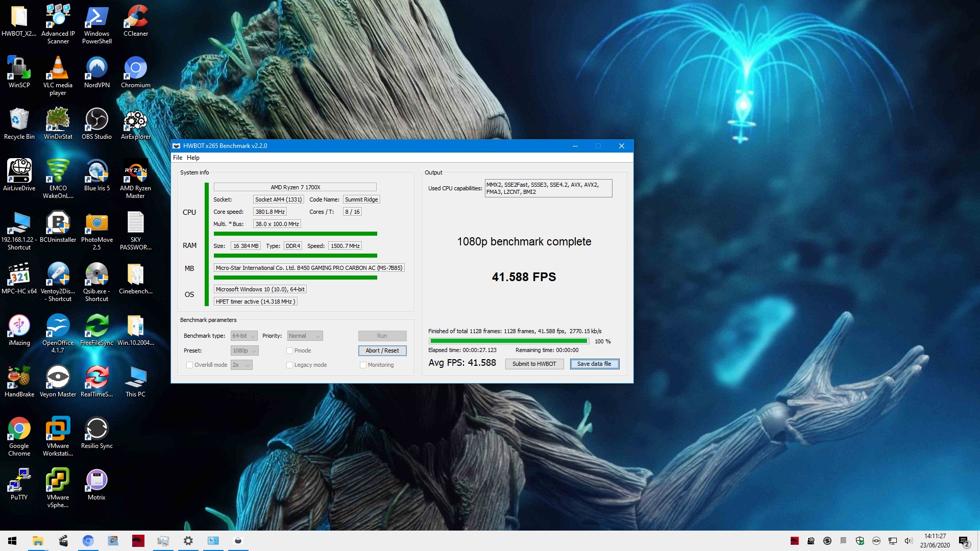Open the iMazing desktop shortcut

pyautogui.click(x=19, y=330)
